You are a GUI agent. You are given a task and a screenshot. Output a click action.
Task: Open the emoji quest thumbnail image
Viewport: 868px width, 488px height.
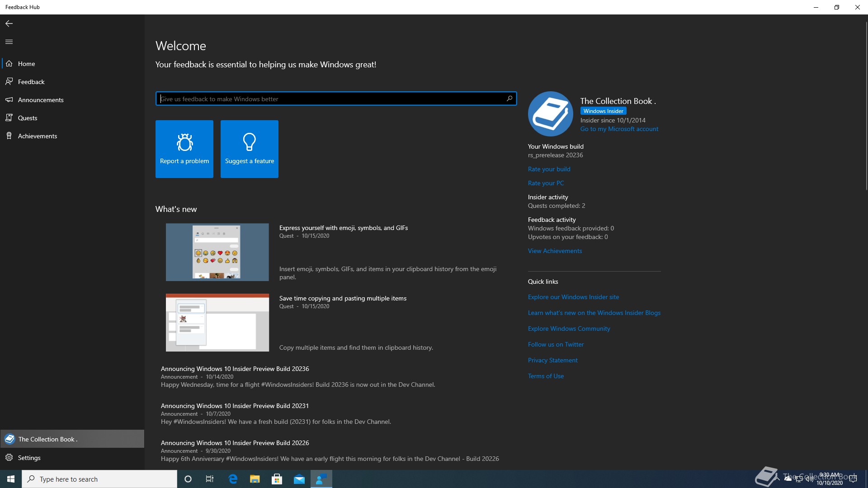pos(217,252)
